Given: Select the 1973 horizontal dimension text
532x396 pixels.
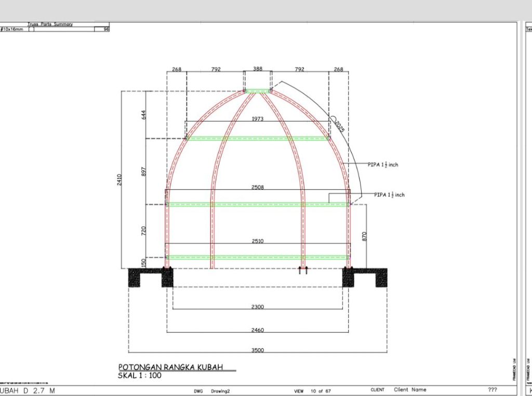Looking at the screenshot, I should (258, 119).
